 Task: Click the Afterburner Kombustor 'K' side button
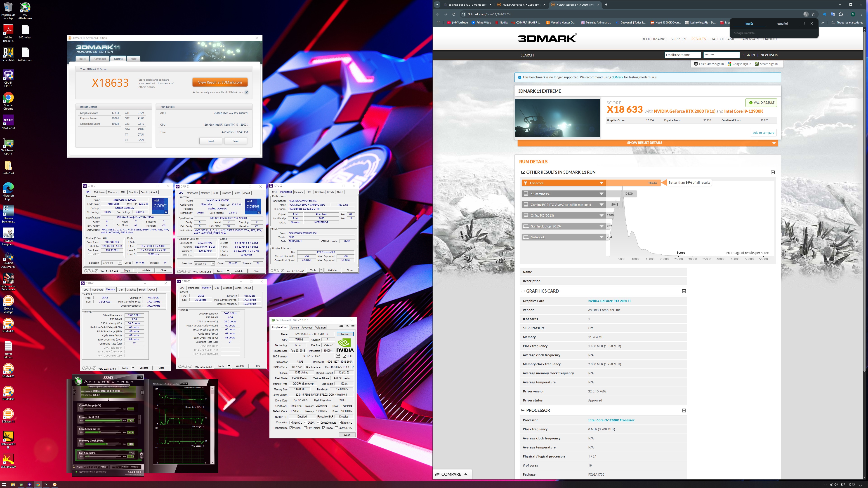pyautogui.click(x=74, y=393)
